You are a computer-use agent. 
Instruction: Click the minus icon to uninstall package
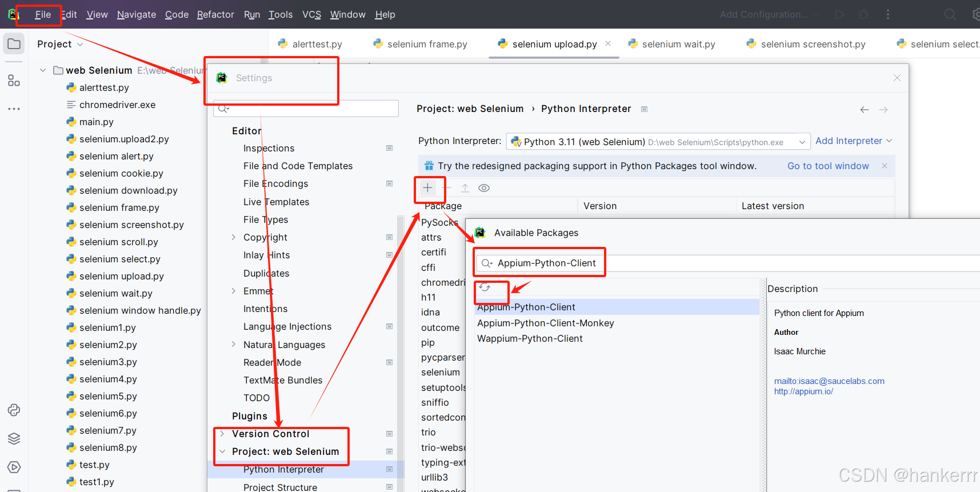(x=447, y=188)
